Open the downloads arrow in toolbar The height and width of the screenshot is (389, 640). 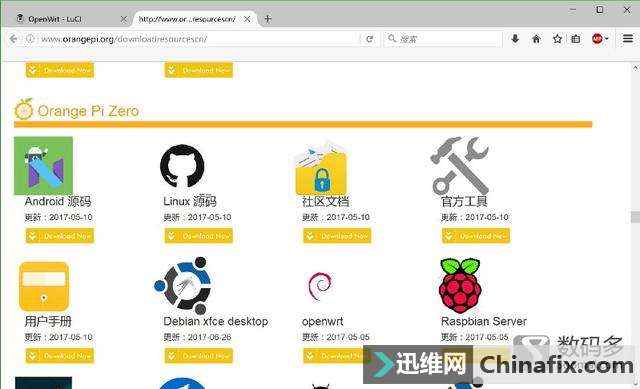515,39
